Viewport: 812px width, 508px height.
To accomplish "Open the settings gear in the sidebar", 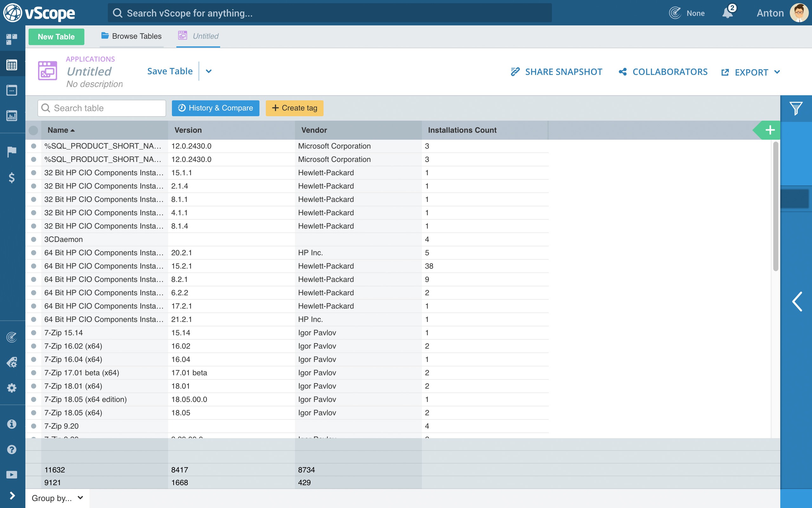I will pos(12,388).
